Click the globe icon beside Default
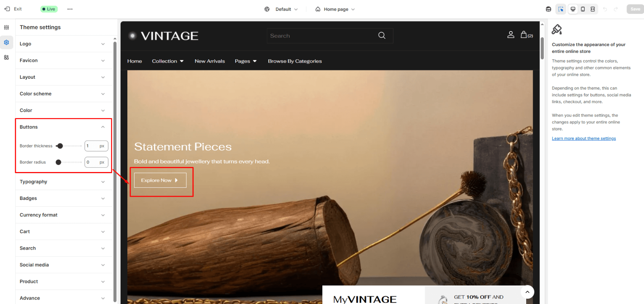Viewport: 644px width, 304px height. pyautogui.click(x=267, y=9)
